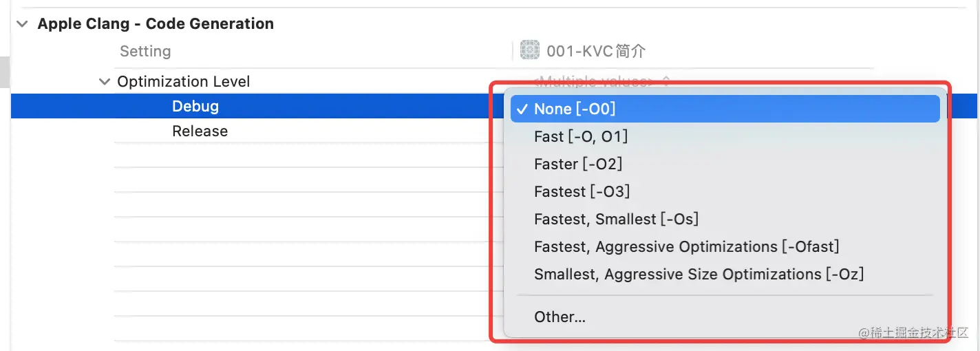Select None [-O0] optimization option

[575, 109]
